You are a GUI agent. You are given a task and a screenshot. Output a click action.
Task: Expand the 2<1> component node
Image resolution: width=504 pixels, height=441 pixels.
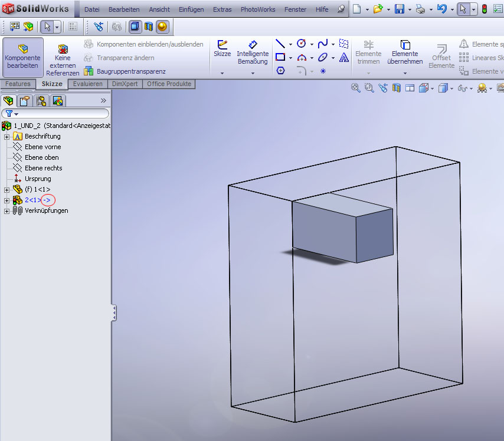tap(6, 200)
